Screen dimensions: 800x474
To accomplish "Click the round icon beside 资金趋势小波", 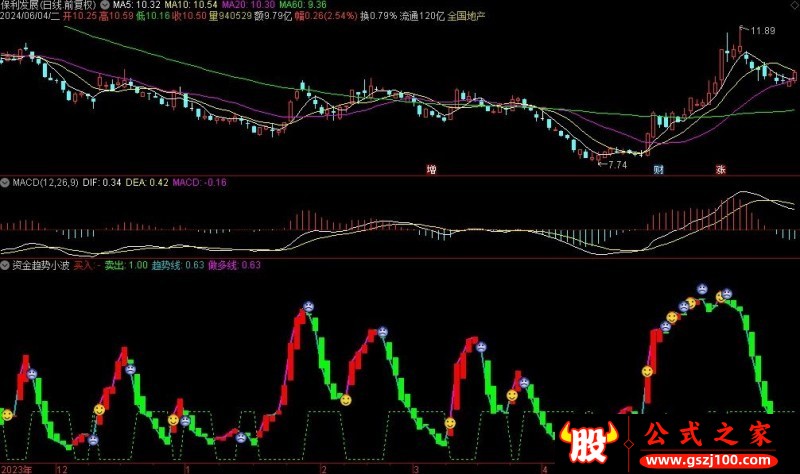I will click(x=6, y=265).
